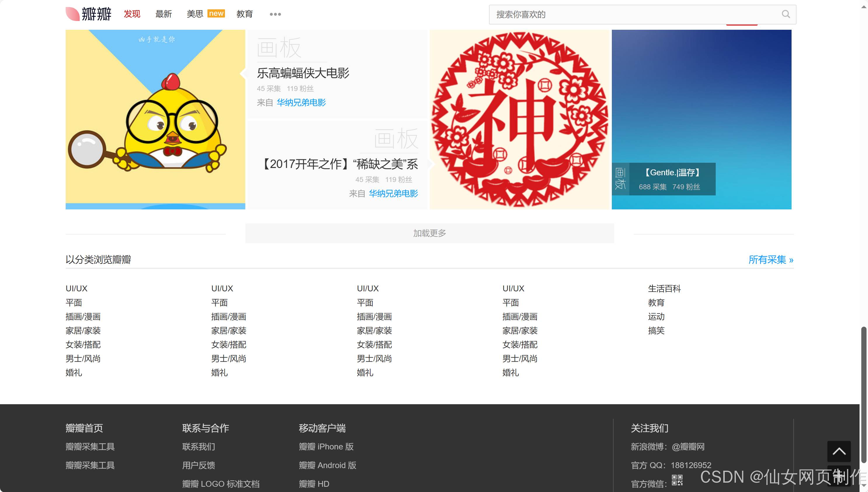
Task: Open the 所有采集 » link
Action: pos(771,260)
